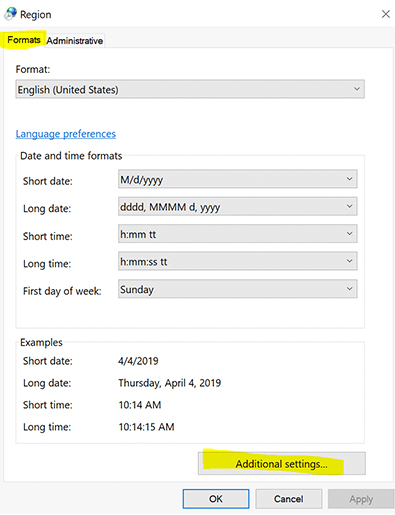Click the Region globe icon in title bar
The width and height of the screenshot is (395, 515).
(x=10, y=14)
